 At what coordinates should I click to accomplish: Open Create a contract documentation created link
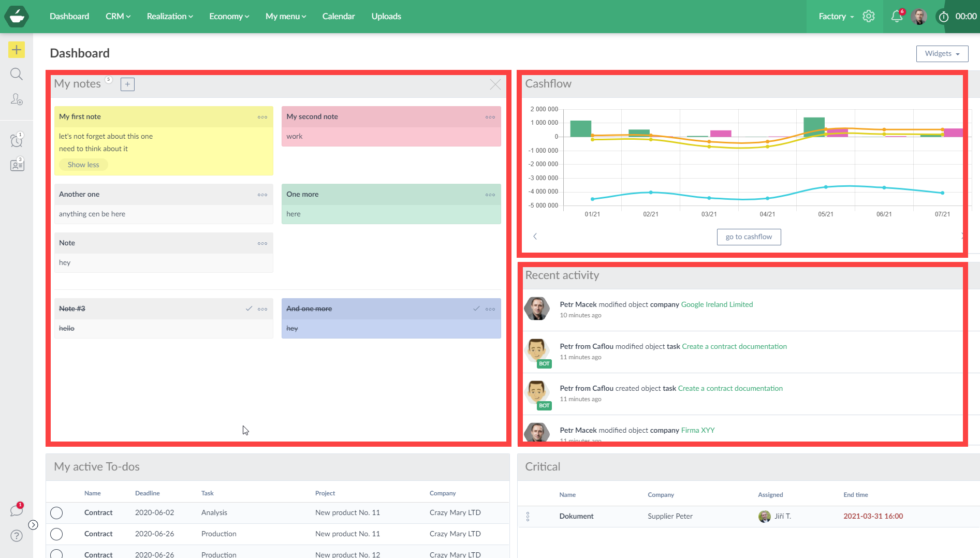pos(730,389)
